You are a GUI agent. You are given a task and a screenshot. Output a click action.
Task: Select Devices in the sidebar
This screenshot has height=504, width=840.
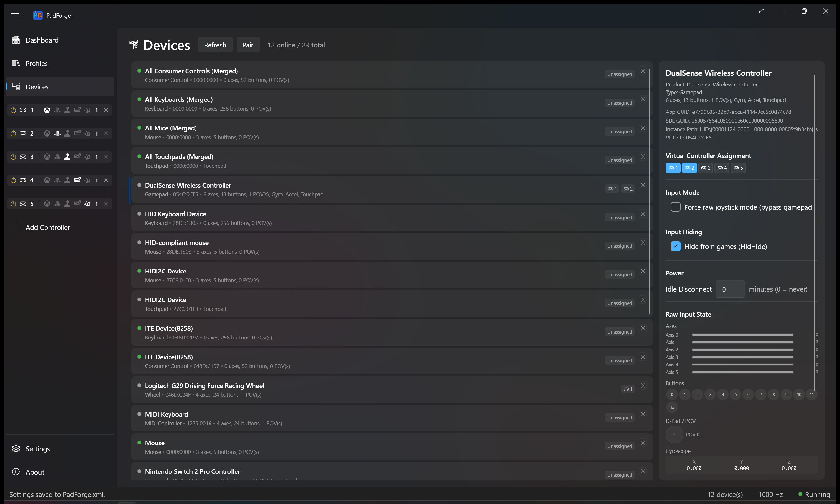(x=60, y=87)
